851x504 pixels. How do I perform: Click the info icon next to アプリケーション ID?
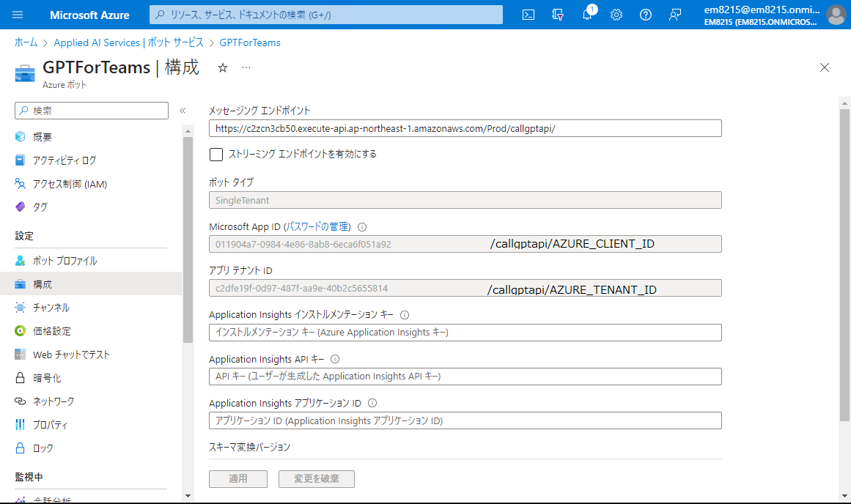[372, 403]
